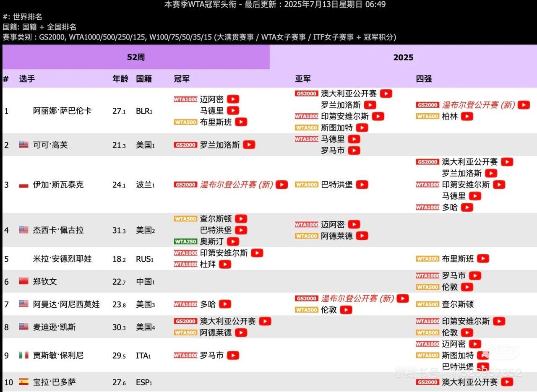537x392 pixels.
Task: Click YouTube icon beside Sabalenka's 斯图加特 entry
Action: [362, 127]
